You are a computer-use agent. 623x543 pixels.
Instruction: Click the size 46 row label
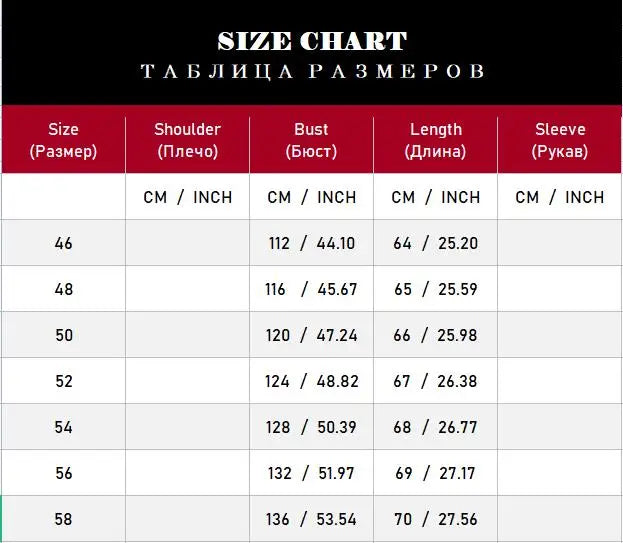click(63, 243)
